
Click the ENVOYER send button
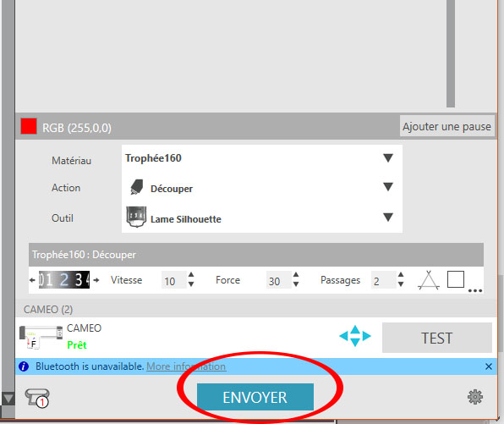[x=255, y=397]
